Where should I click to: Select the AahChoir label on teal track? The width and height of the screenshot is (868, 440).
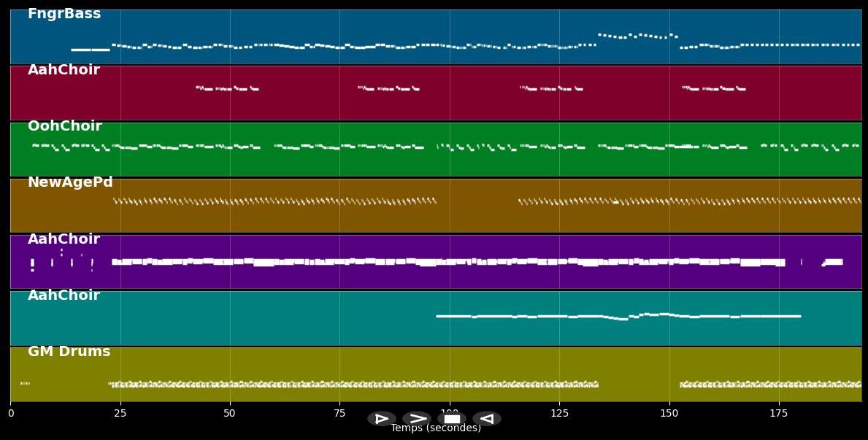pos(64,296)
